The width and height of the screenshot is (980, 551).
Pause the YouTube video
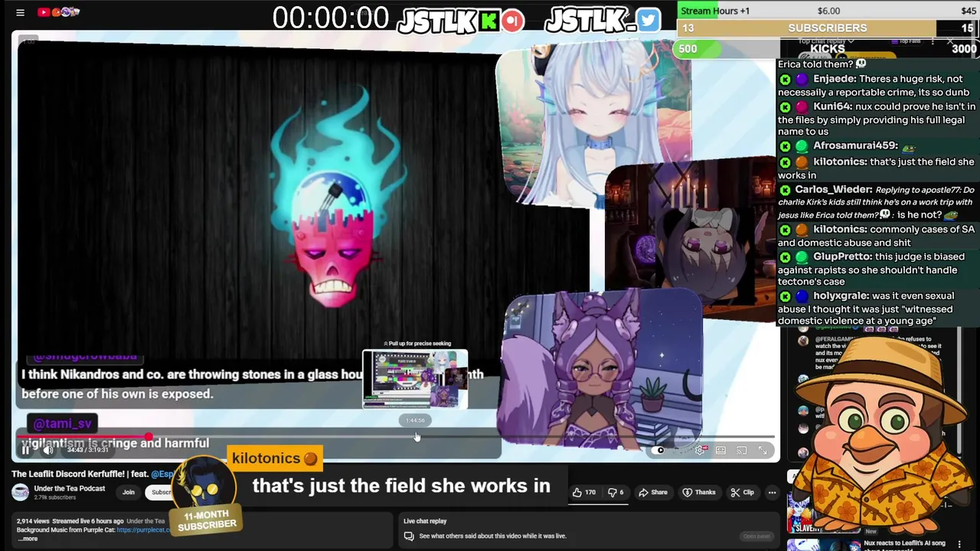[25, 450]
